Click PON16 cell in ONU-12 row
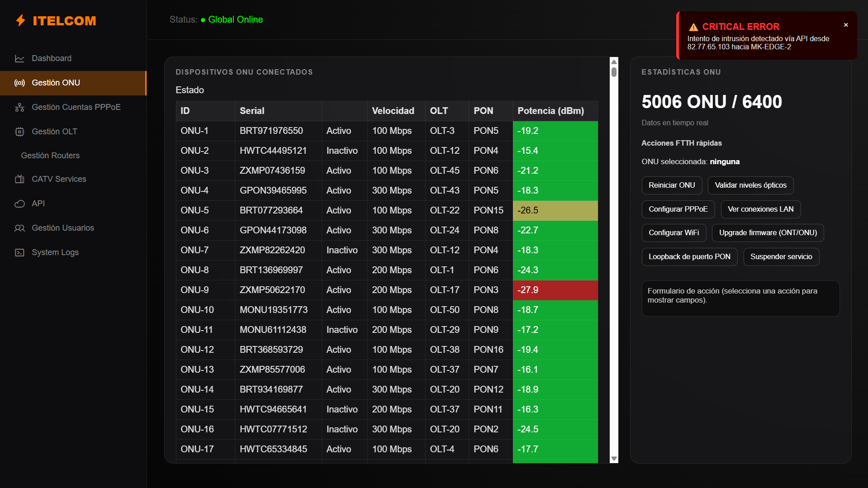 (490, 350)
